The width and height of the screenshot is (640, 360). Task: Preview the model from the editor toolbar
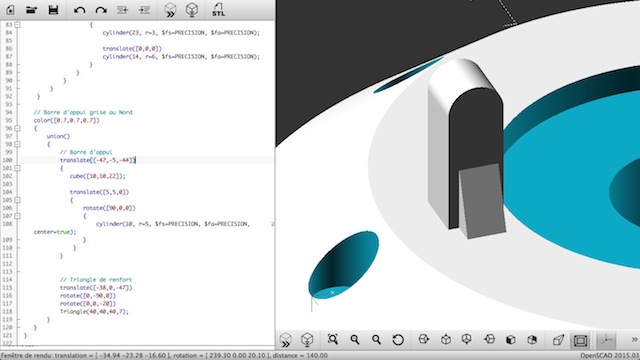[170, 10]
